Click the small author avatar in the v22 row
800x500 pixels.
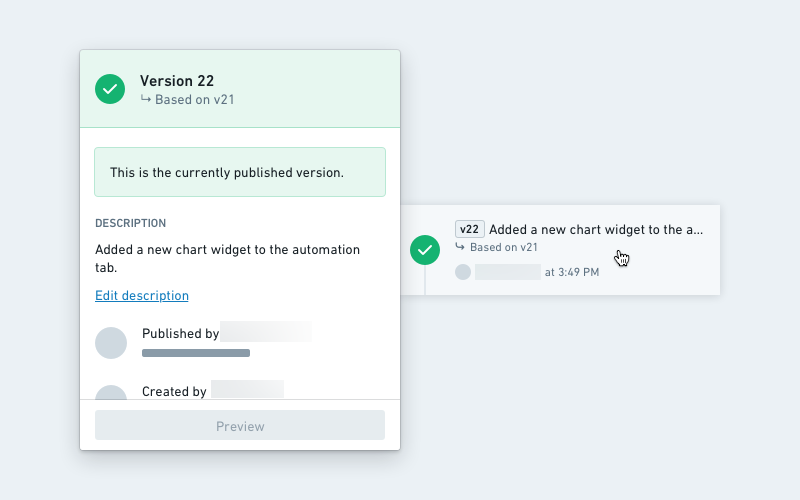[x=462, y=272]
